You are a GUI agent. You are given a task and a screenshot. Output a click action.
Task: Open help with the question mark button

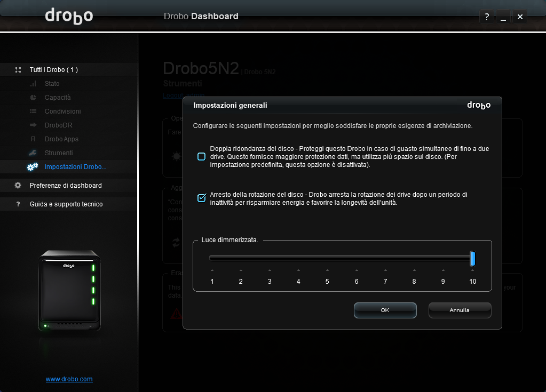[486, 17]
